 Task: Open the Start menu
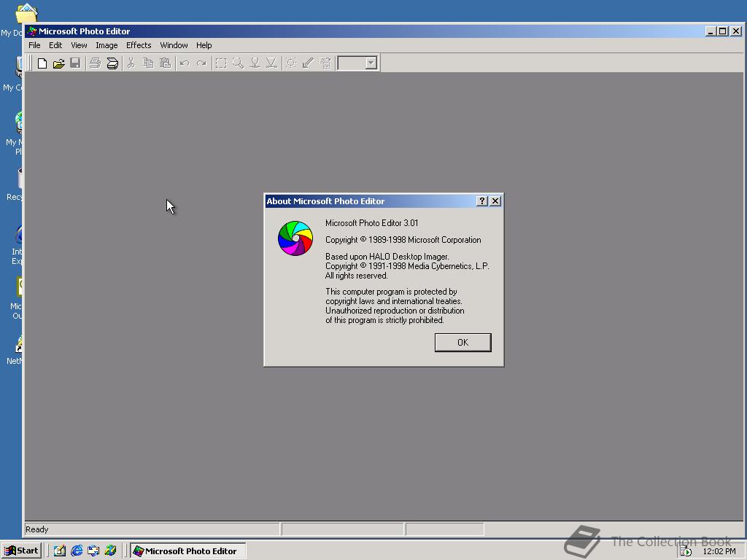(x=21, y=551)
